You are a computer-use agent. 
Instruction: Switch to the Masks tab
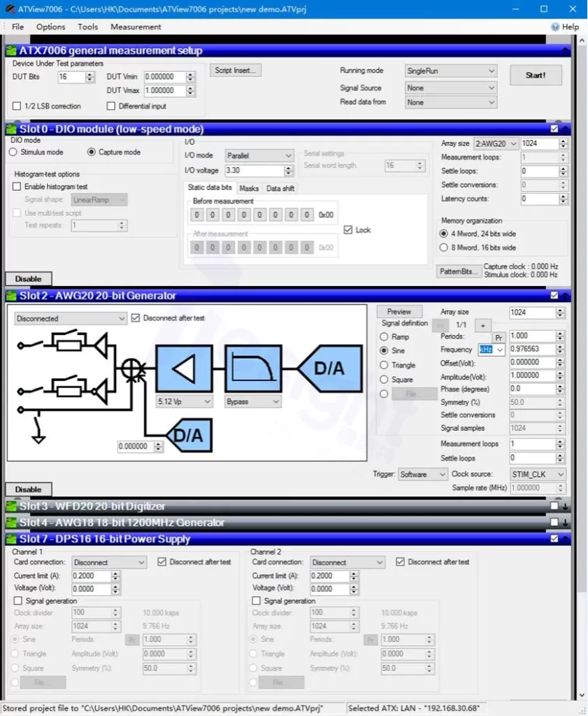pos(249,188)
